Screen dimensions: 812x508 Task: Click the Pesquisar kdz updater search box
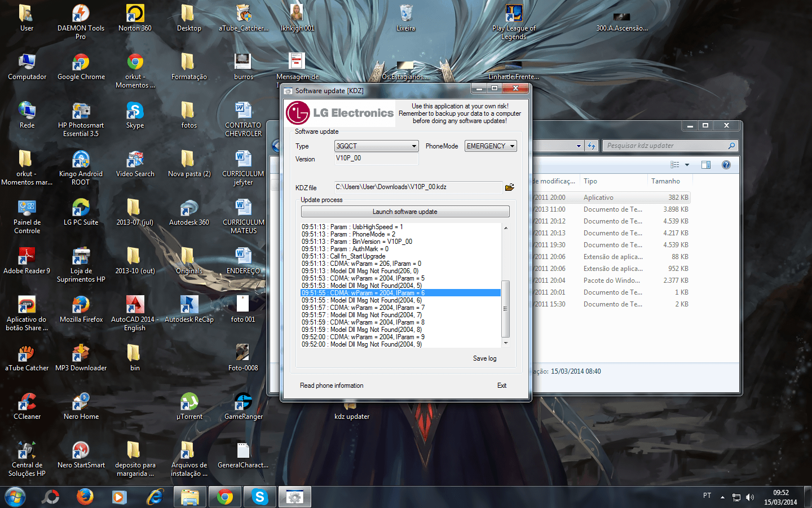[x=670, y=146]
